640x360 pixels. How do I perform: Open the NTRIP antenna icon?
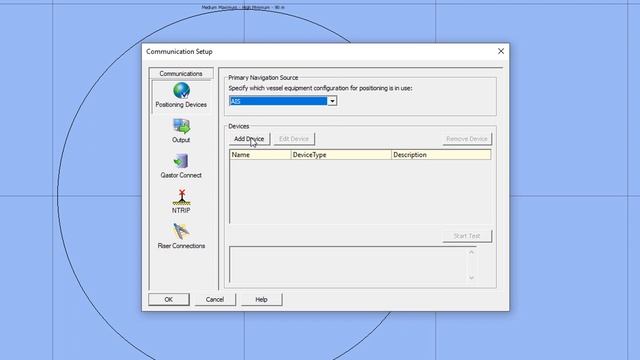click(181, 197)
